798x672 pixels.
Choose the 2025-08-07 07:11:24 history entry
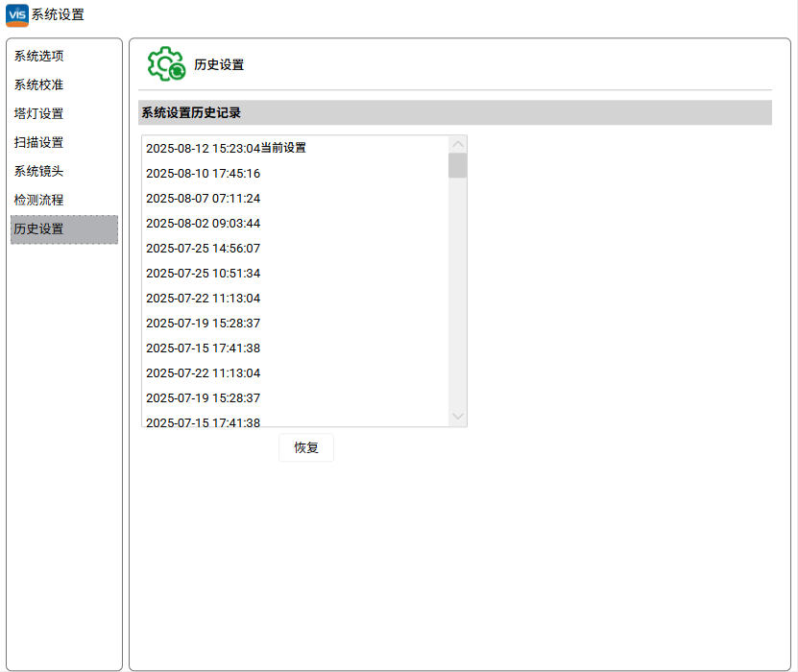pyautogui.click(x=203, y=199)
